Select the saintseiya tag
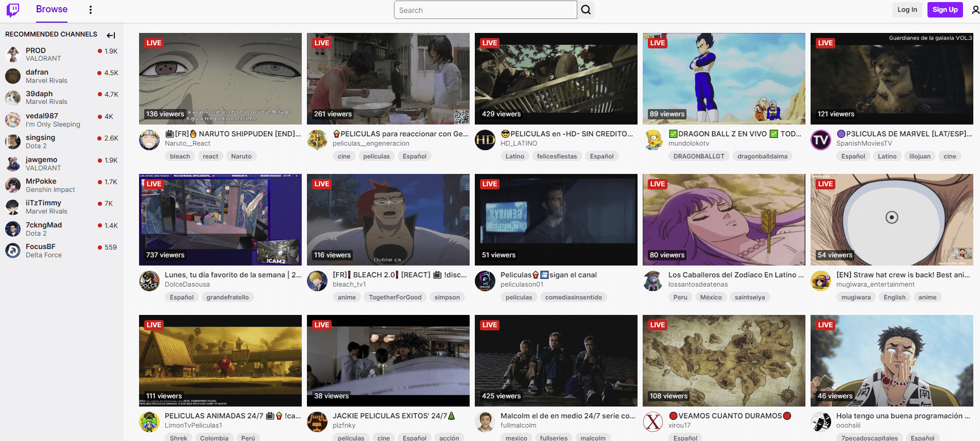 [x=750, y=297]
